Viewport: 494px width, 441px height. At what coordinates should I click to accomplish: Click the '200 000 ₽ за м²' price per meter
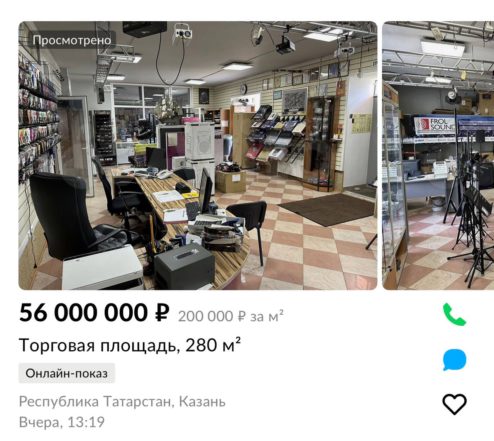point(231,316)
